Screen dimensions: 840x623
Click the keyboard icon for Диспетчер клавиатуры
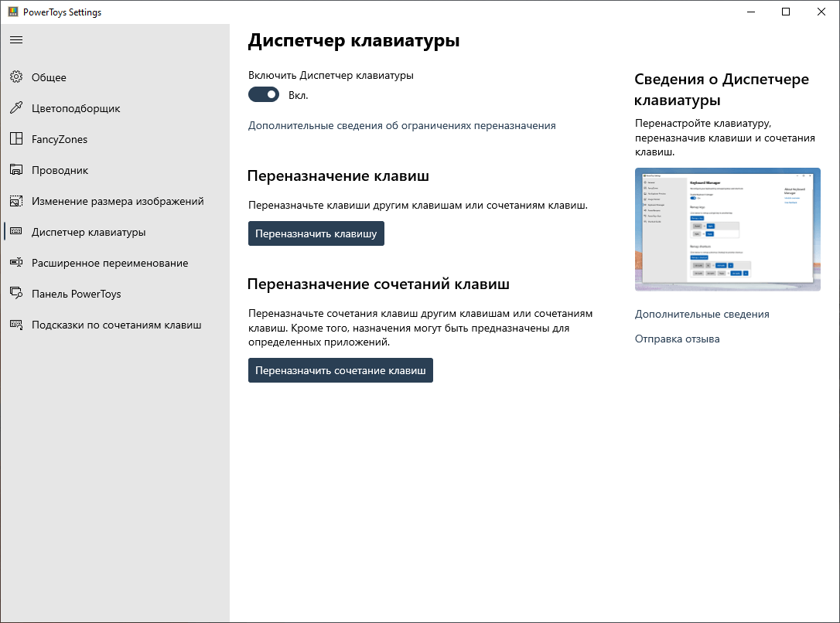[16, 231]
